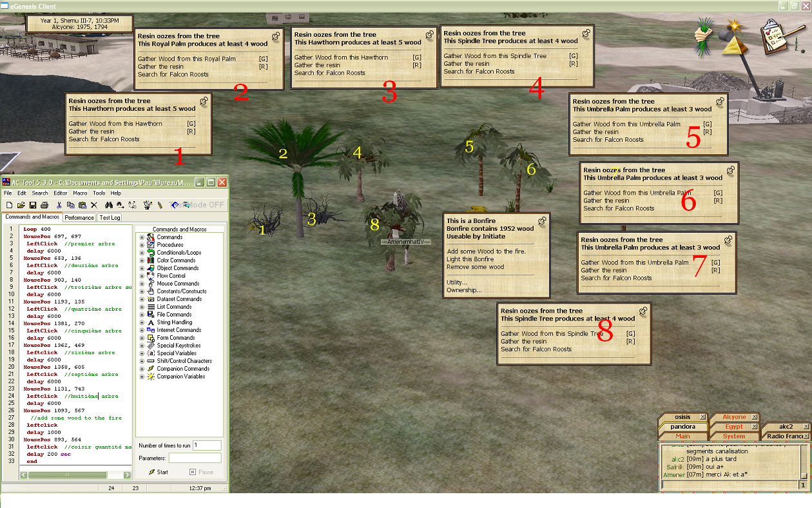Open file using the folder icon
This screenshot has height=508, width=812.
click(x=20, y=205)
